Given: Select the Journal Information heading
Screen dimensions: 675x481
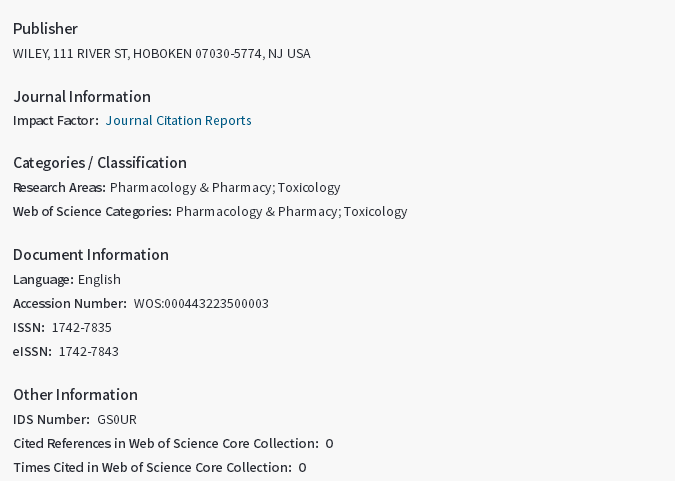Looking at the screenshot, I should click(x=82, y=97).
